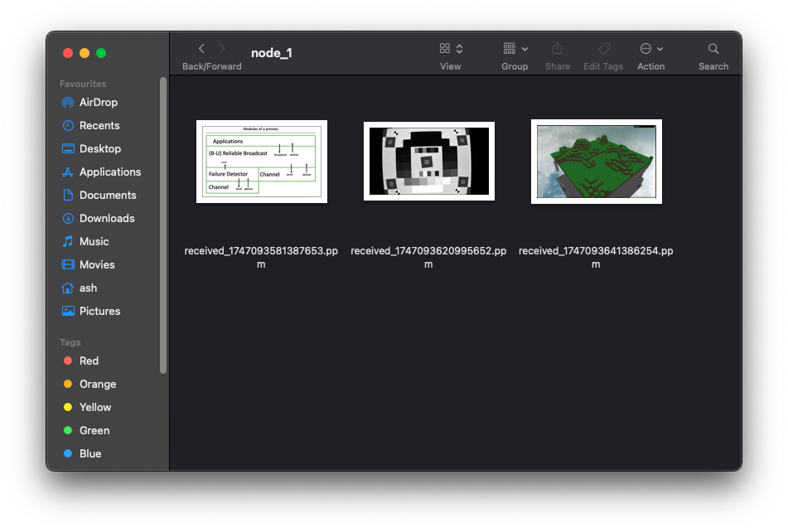Go to Desktop in sidebar
This screenshot has height=532, width=788.
[x=100, y=148]
